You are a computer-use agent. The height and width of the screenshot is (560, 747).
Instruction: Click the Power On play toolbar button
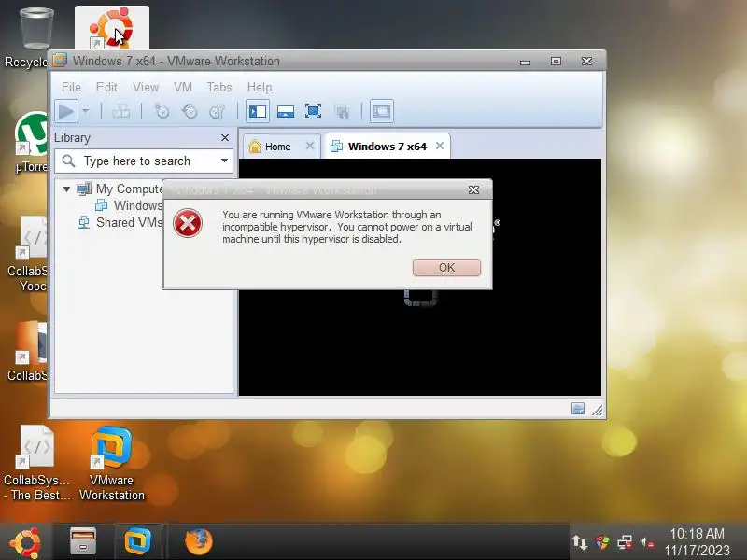click(66, 112)
